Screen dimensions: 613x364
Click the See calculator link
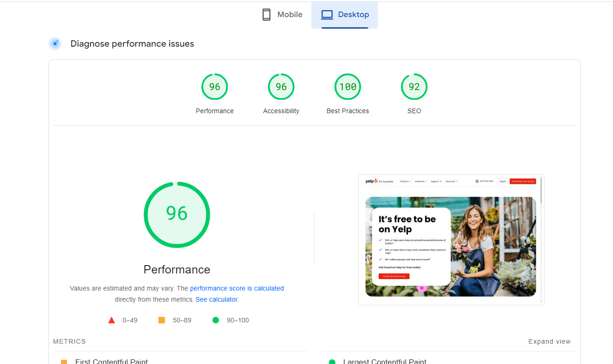coord(216,299)
